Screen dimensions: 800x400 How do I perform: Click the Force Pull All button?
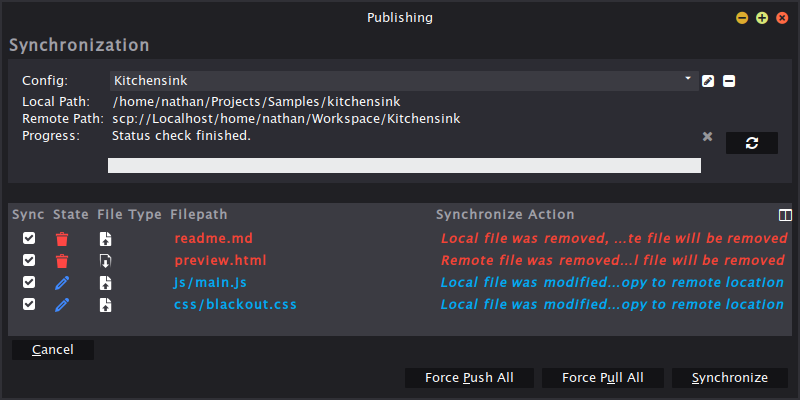point(603,378)
